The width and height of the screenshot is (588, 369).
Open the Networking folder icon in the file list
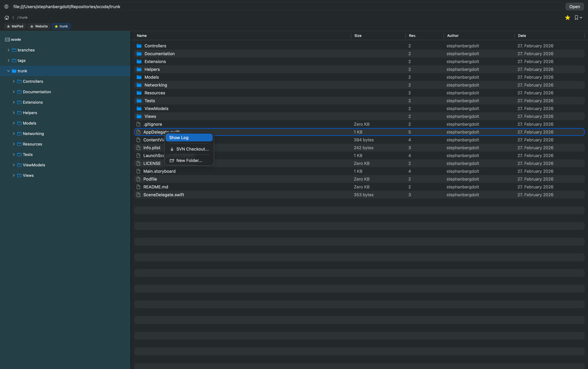tap(139, 85)
